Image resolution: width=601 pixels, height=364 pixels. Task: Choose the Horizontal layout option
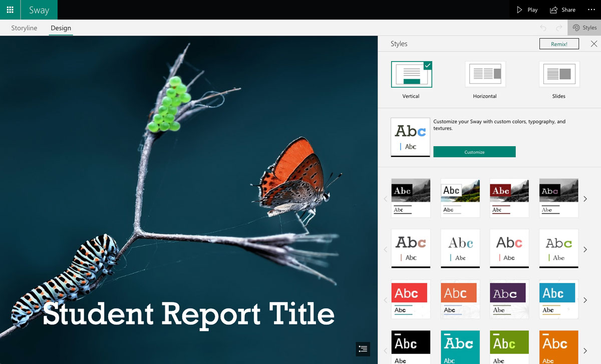click(x=485, y=80)
